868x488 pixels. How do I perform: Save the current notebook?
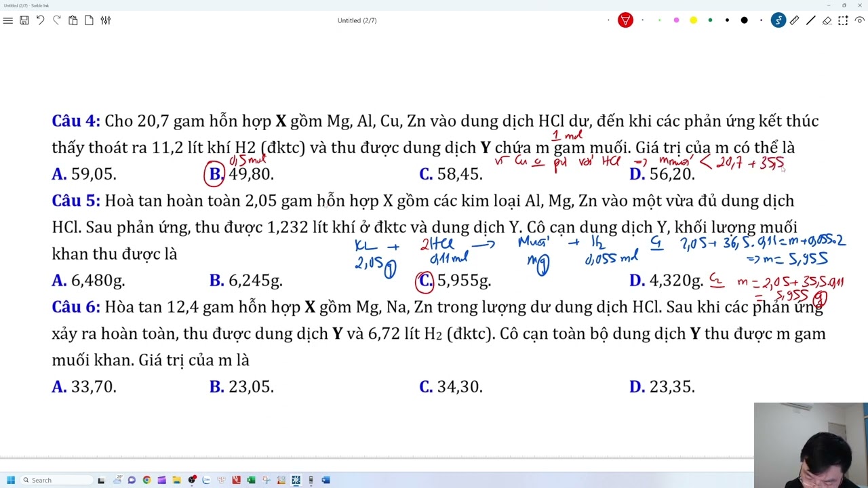pyautogui.click(x=24, y=20)
